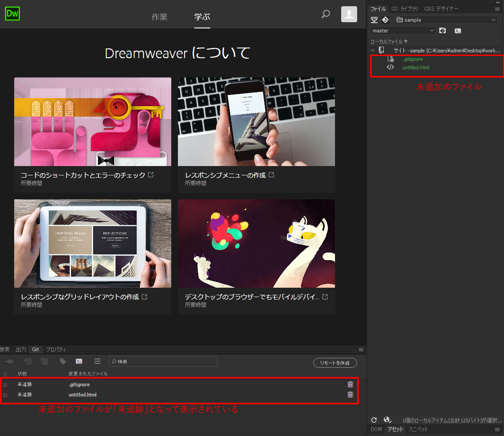Click the cat illustration thumbnail
The image size is (504, 436).
pos(256,243)
